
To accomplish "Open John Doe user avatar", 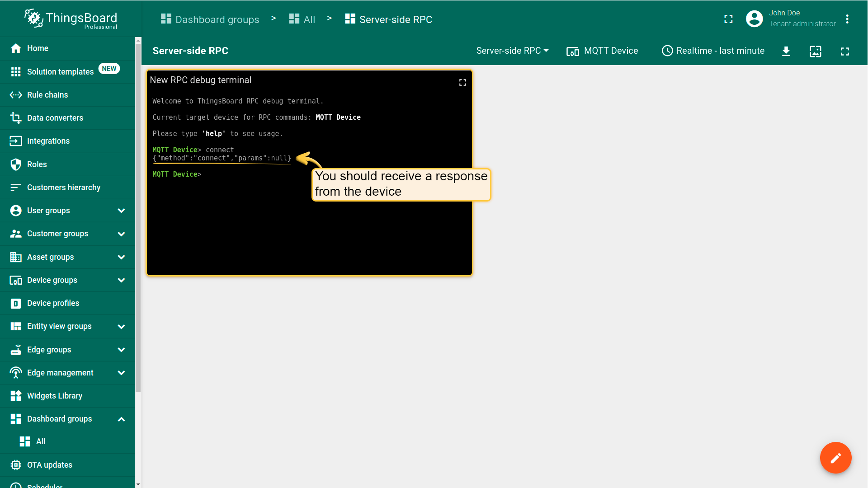I will (x=754, y=19).
